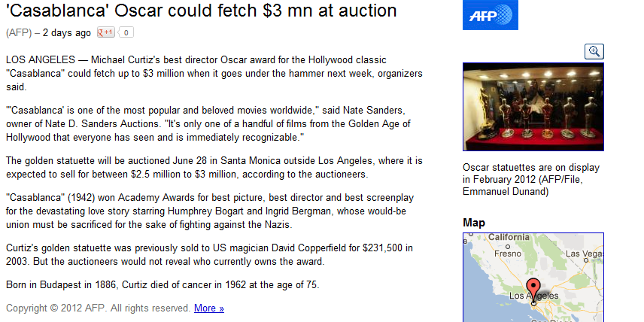This screenshot has width=644, height=322.
Task: Open the Oscar statuettes display photo
Action: coord(533,107)
